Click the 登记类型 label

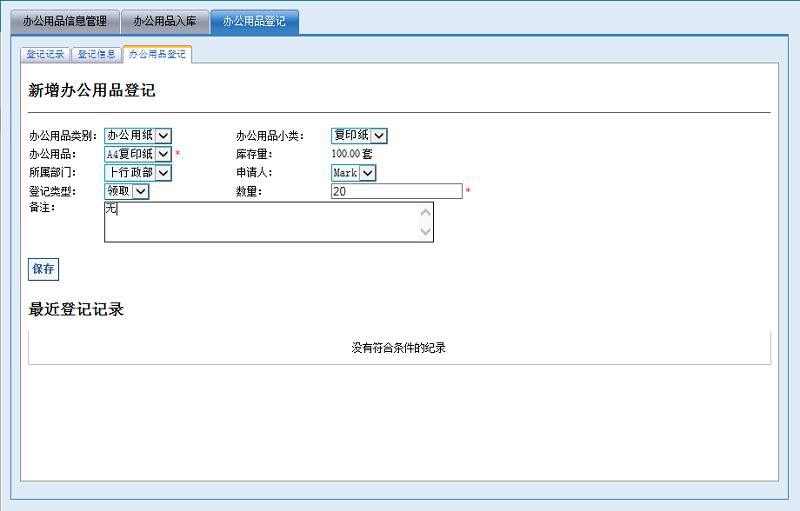[x=52, y=191]
